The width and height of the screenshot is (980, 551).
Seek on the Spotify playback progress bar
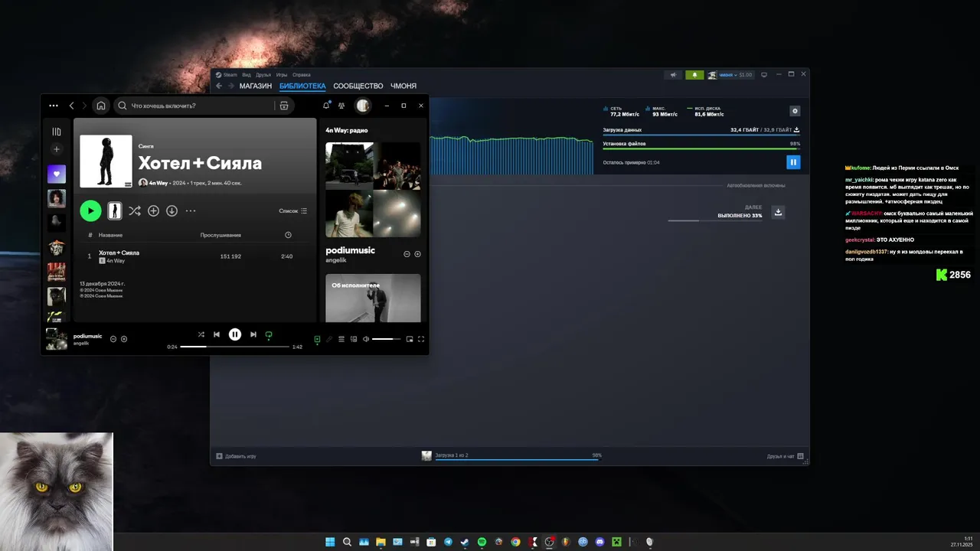point(235,347)
